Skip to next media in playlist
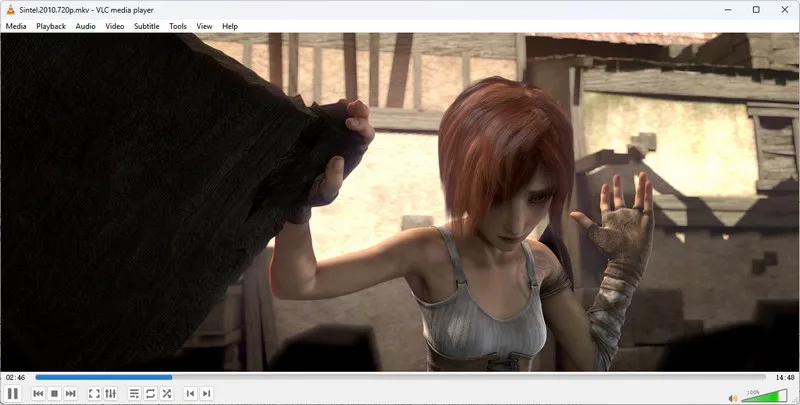This screenshot has height=405, width=800. [71, 393]
